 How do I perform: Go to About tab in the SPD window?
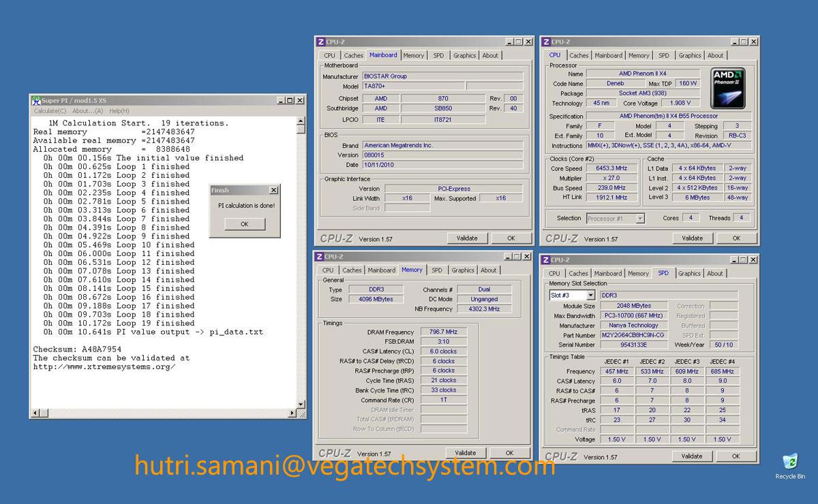[714, 274]
